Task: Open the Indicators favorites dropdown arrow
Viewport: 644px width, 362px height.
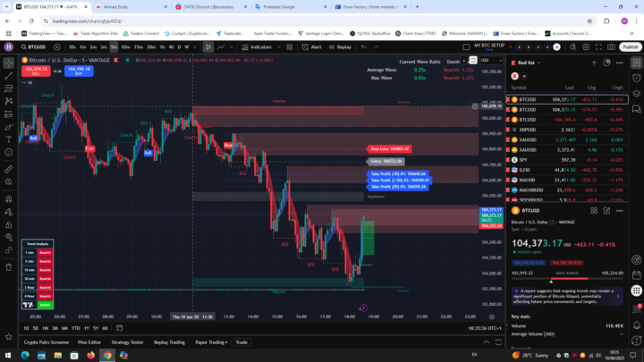Action: [x=279, y=47]
